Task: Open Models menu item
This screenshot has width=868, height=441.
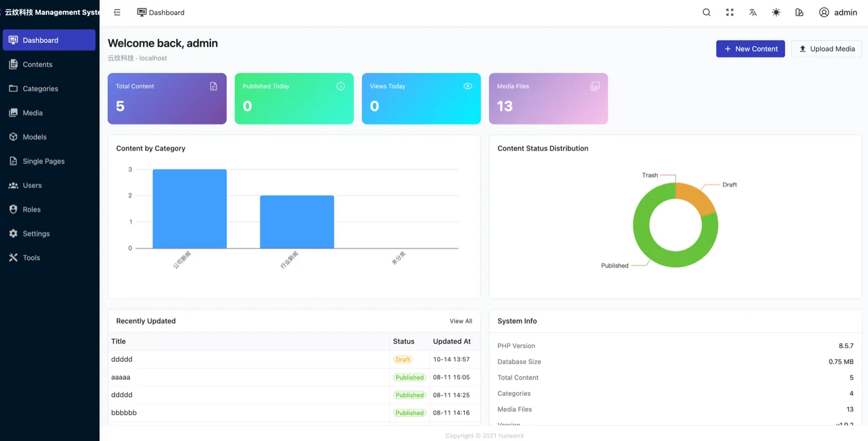Action: point(49,137)
